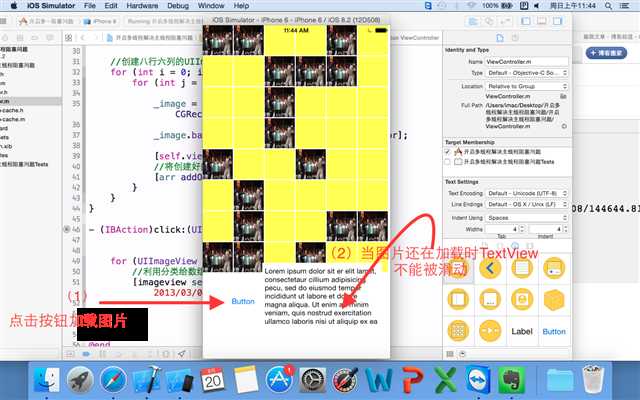Click the breakpoint marker beside the IBAction line

point(67,229)
